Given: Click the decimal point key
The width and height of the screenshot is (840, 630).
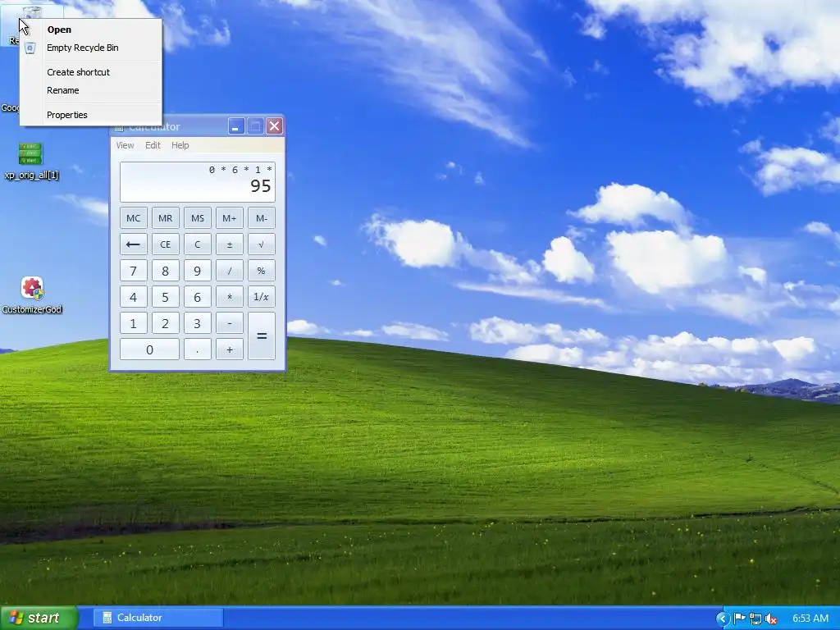Looking at the screenshot, I should tap(198, 349).
